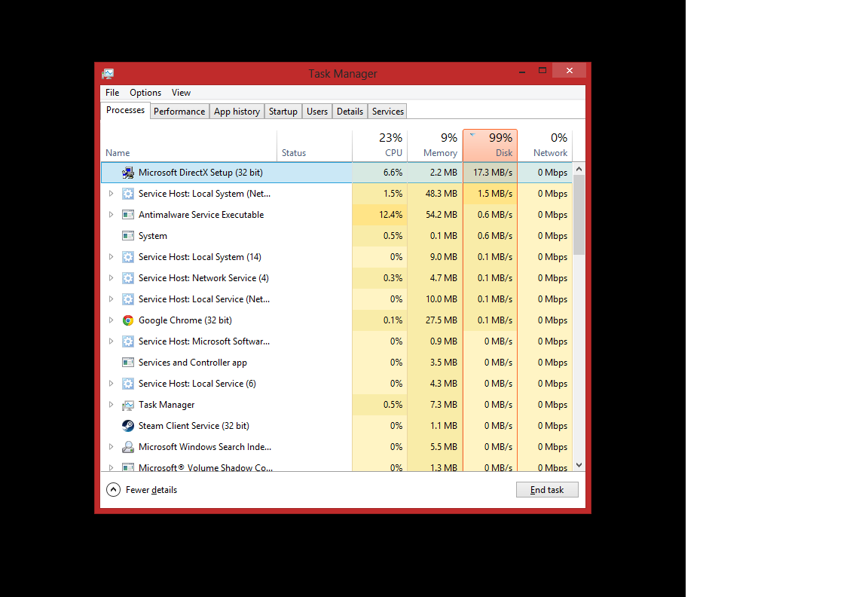Viewport: 868px width, 597px height.
Task: Switch to the App history tab
Action: 237,112
